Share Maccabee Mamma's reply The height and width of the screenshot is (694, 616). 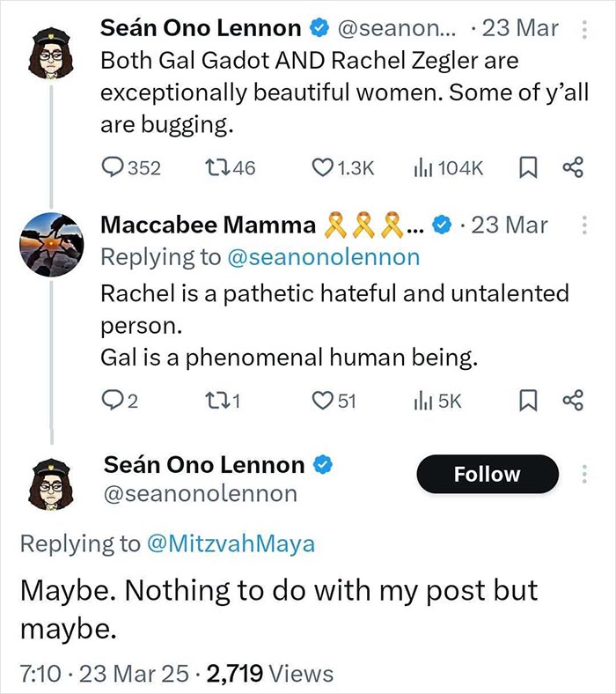tap(573, 401)
